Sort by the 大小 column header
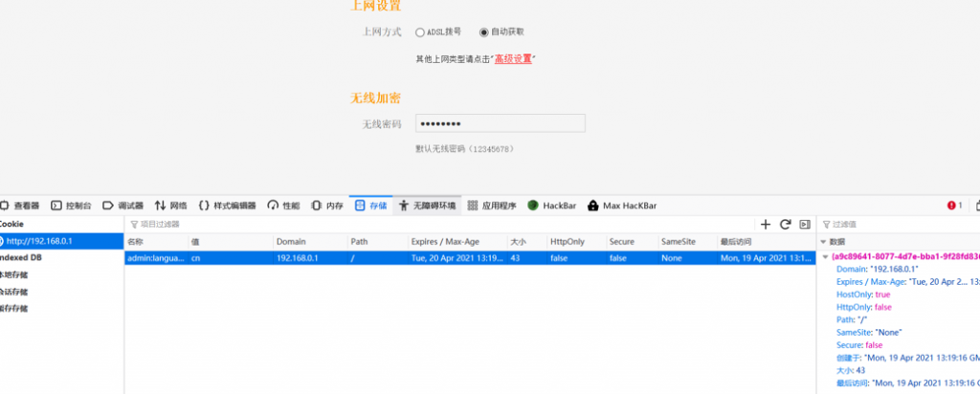This screenshot has width=980, height=394. (527, 242)
